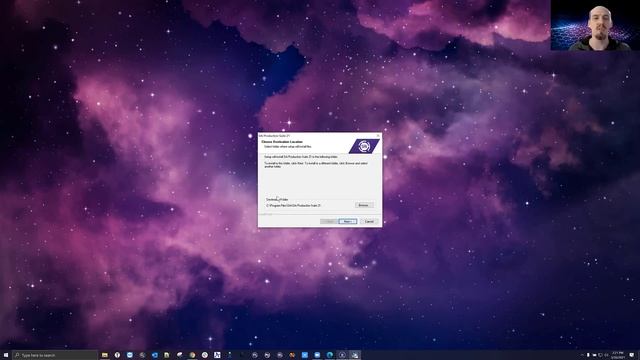Click the system tray volume icon
The height and width of the screenshot is (360, 640).
[606, 355]
